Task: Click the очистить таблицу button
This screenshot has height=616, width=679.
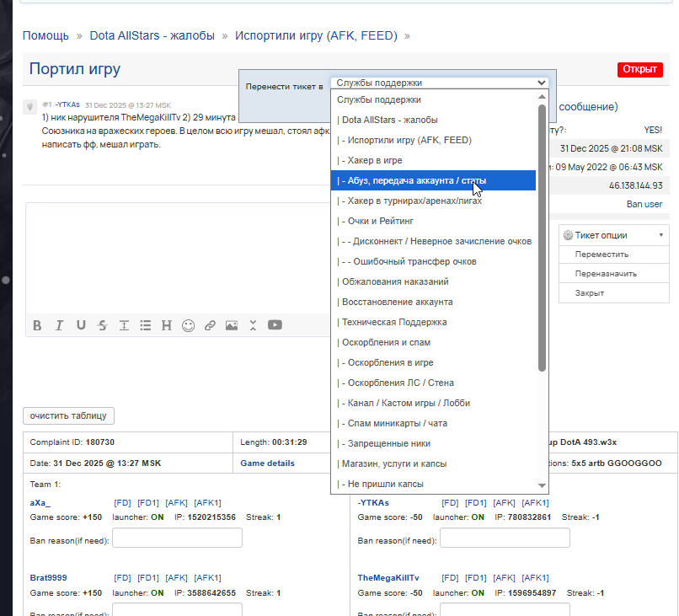Action: pyautogui.click(x=68, y=415)
